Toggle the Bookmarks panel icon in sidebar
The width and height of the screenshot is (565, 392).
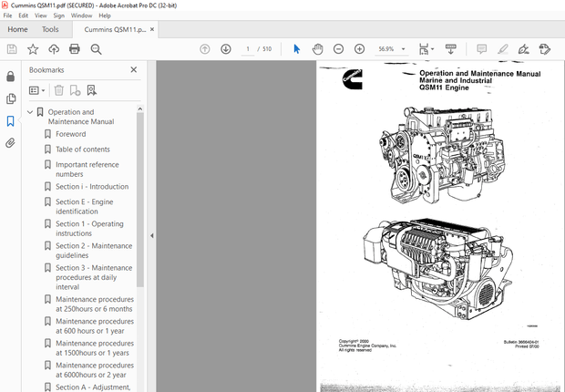coord(11,120)
